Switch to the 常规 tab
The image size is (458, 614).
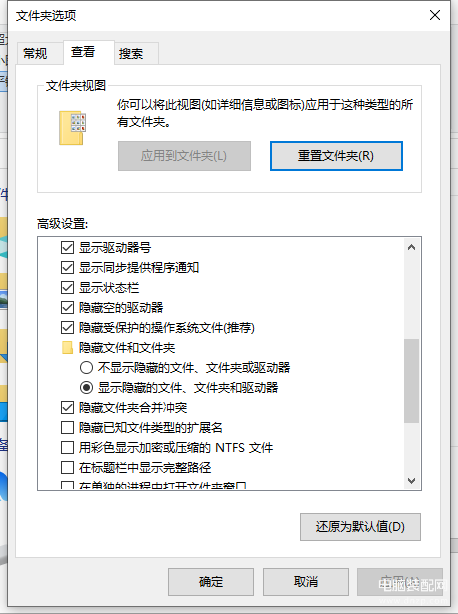pyautogui.click(x=36, y=53)
